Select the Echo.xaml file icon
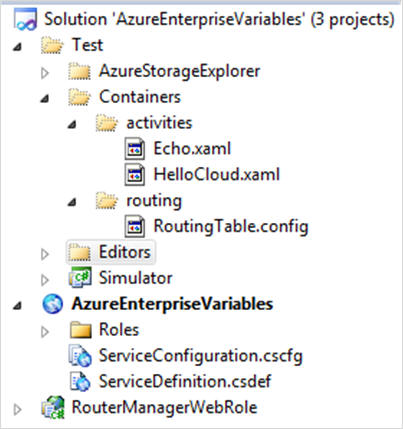The width and height of the screenshot is (403, 429). tap(135, 149)
